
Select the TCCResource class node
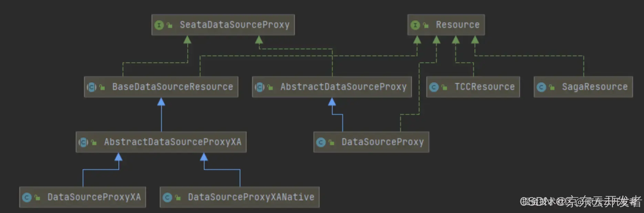[x=473, y=87]
